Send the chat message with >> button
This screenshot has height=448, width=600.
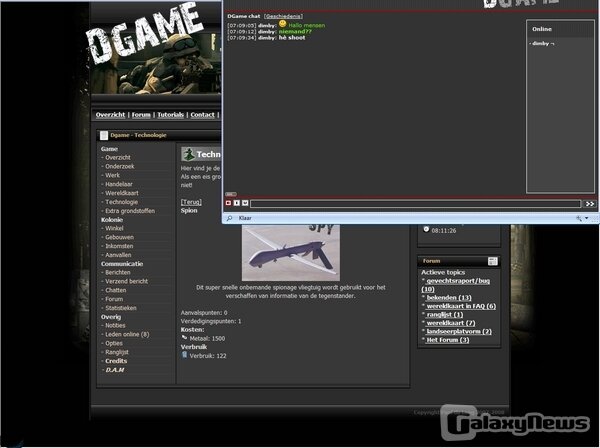590,204
